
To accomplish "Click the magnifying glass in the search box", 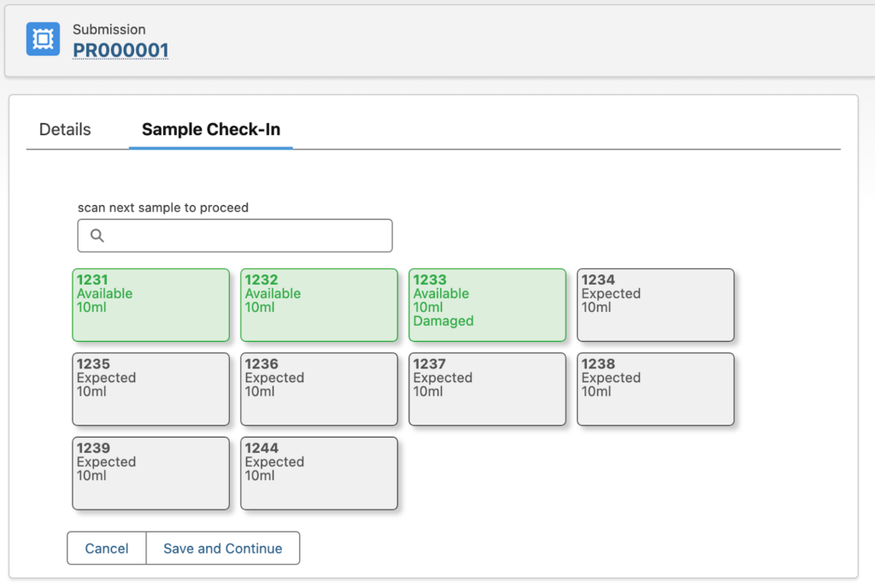I will coord(96,235).
